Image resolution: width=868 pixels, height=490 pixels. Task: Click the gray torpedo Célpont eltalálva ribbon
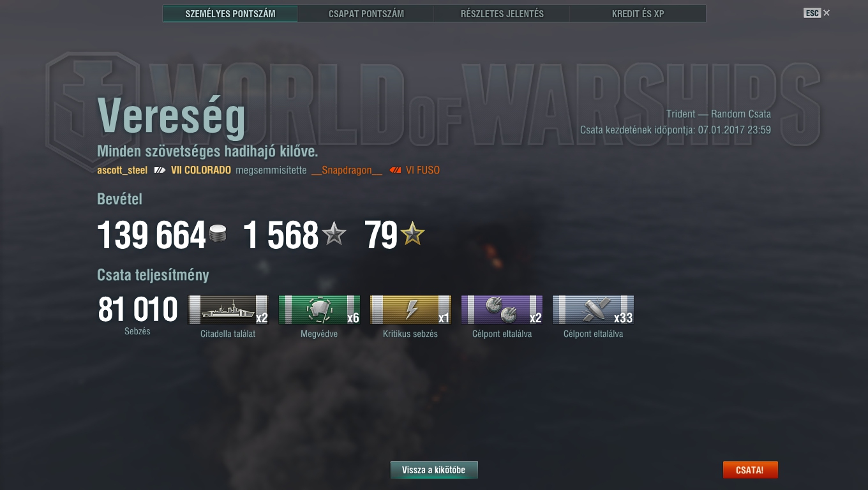[x=593, y=309]
